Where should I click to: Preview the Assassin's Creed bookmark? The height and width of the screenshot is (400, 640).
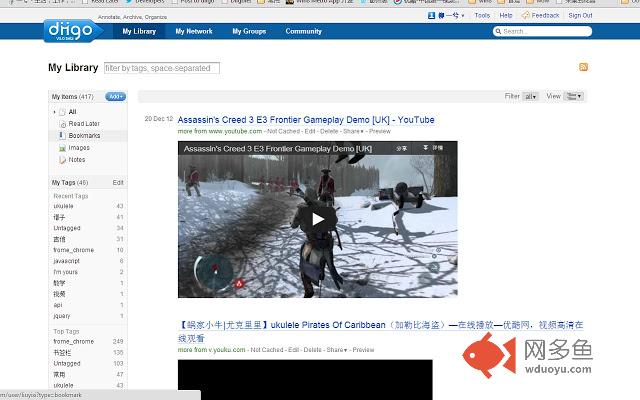tap(380, 131)
